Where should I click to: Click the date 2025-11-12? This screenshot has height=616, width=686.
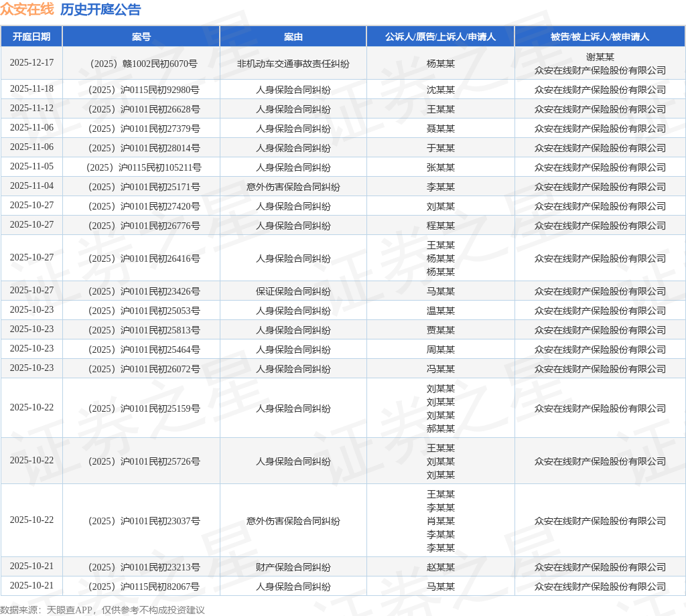31,108
